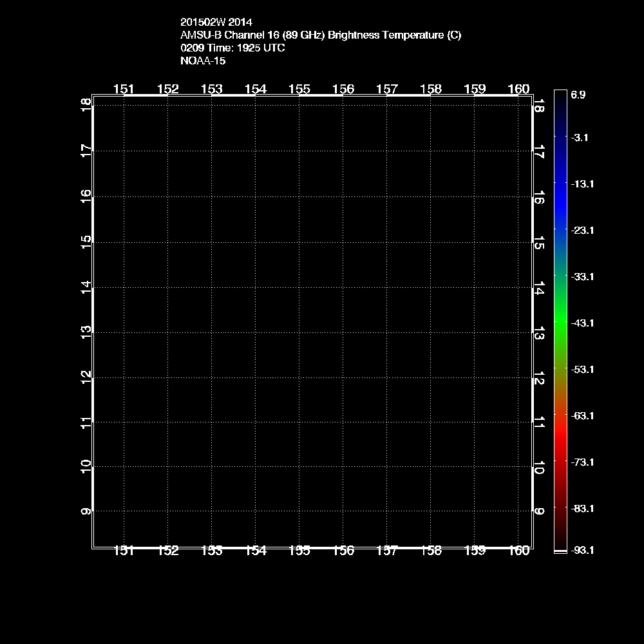Click the -63.1 colorbar tick label
Viewport: 644px width, 644px height.
582,415
